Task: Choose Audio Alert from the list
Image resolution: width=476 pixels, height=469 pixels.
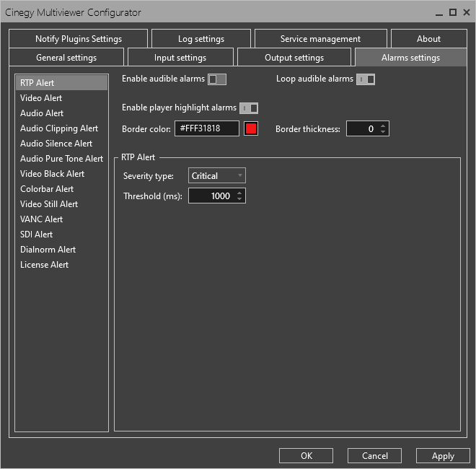Action: (x=61, y=113)
